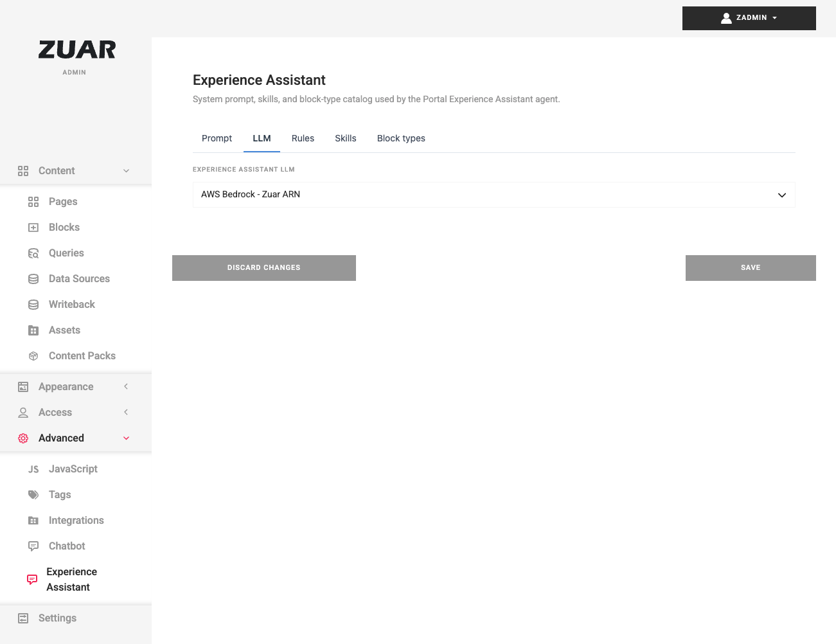The height and width of the screenshot is (644, 836).
Task: Open the ZADMIN dropdown caret
Action: pyautogui.click(x=774, y=18)
